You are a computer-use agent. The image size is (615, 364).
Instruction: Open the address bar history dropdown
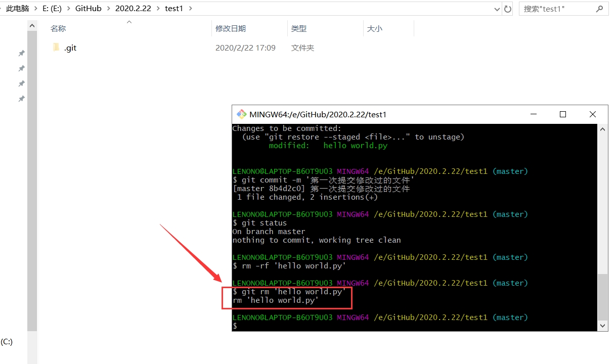tap(496, 8)
